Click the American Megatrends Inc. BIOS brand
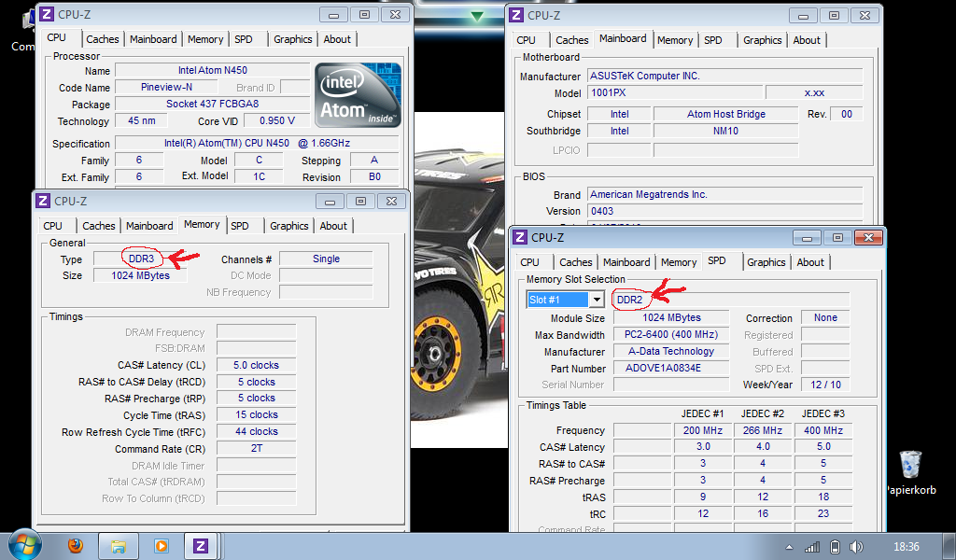This screenshot has height=560, width=956. point(724,194)
